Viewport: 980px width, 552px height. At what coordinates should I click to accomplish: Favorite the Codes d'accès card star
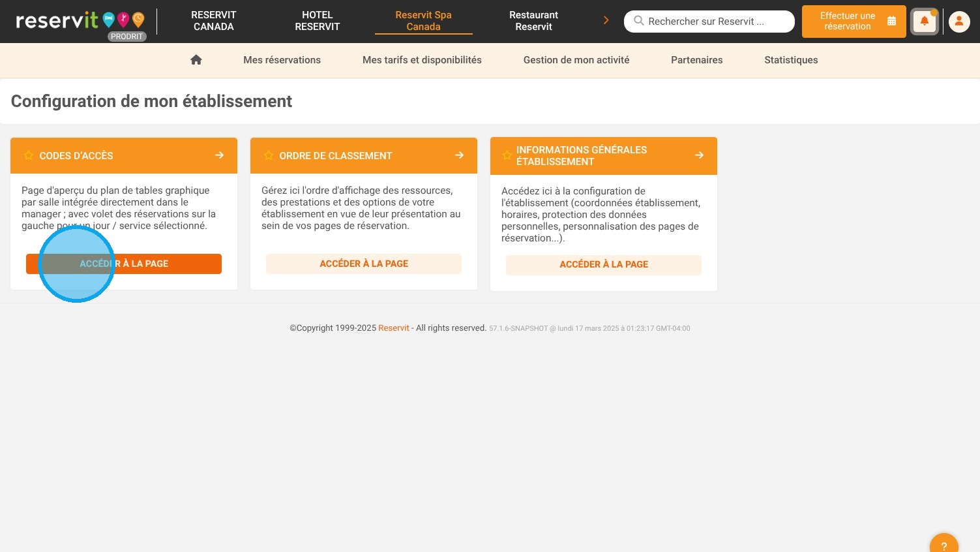click(x=29, y=155)
